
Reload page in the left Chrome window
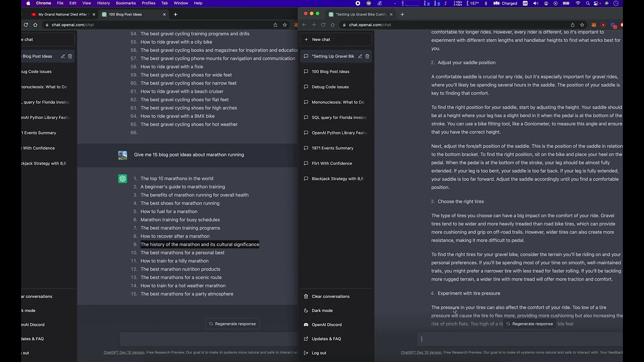pos(26,25)
